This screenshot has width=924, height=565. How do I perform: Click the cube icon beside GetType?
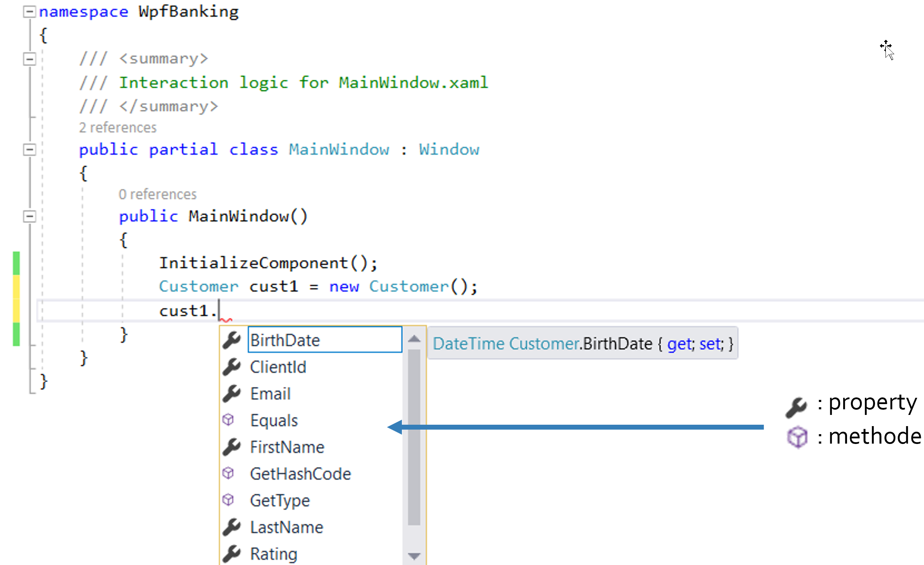pos(228,500)
